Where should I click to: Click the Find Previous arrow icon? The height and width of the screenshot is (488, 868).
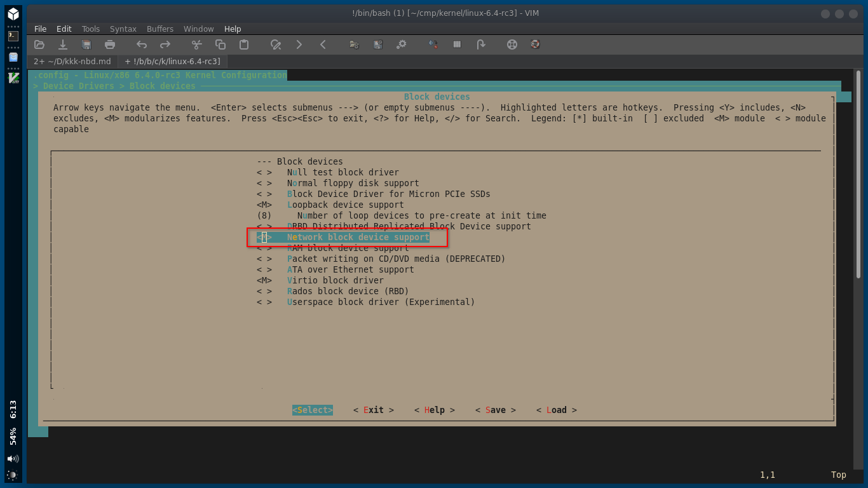coord(323,44)
